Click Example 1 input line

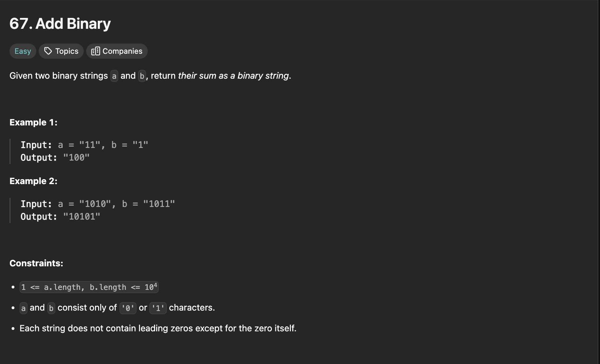tap(84, 145)
